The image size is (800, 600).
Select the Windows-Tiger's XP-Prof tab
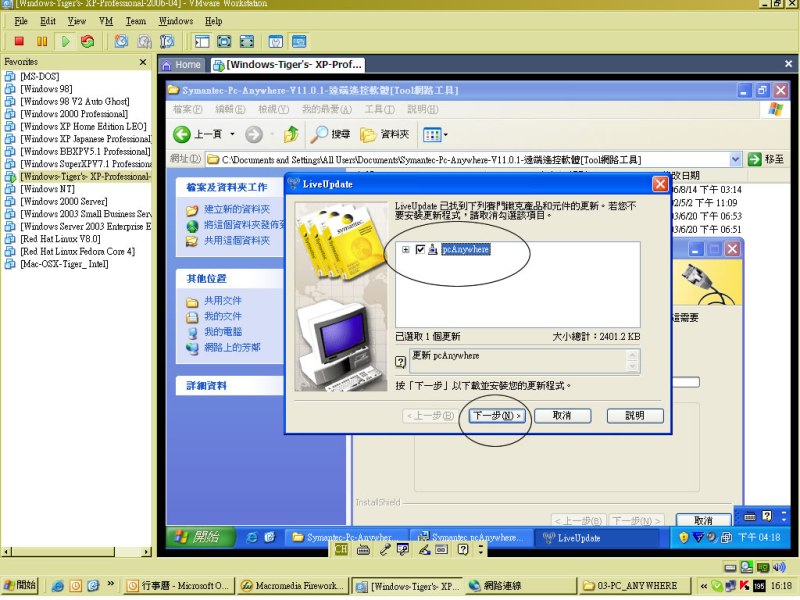[287, 65]
